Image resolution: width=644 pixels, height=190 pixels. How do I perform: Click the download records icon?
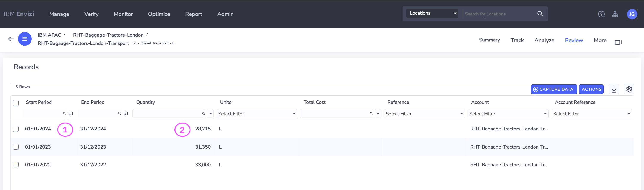click(x=614, y=89)
